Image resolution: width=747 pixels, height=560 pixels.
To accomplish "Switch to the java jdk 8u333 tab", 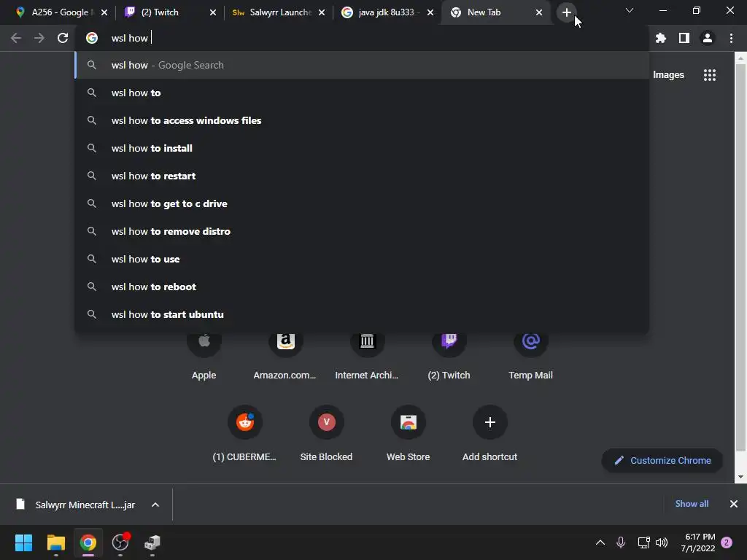I will [x=387, y=12].
